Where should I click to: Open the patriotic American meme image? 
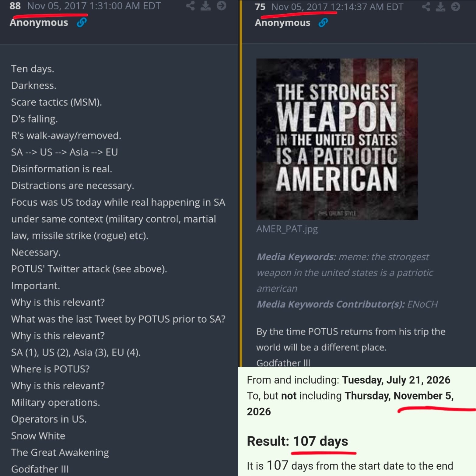(x=337, y=139)
